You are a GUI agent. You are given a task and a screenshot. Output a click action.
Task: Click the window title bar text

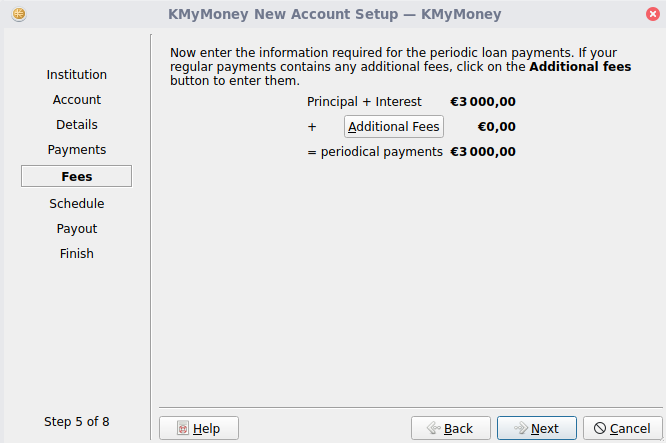point(335,15)
